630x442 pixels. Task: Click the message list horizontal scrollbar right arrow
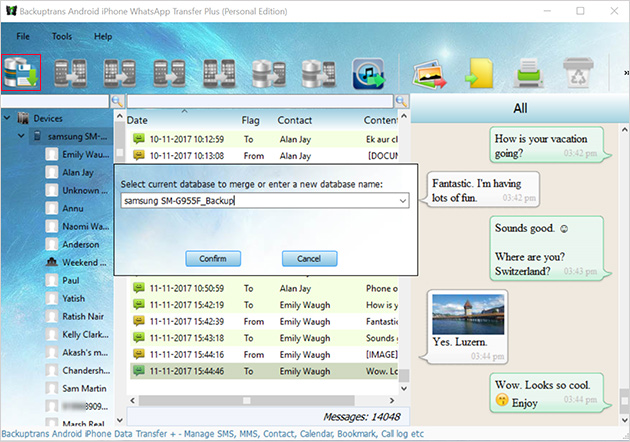pos(392,400)
